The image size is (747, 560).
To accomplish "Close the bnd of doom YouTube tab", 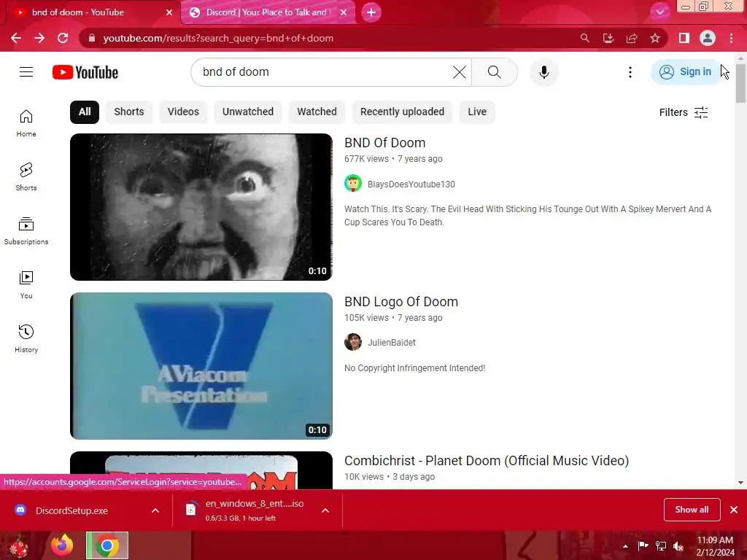I will [169, 12].
